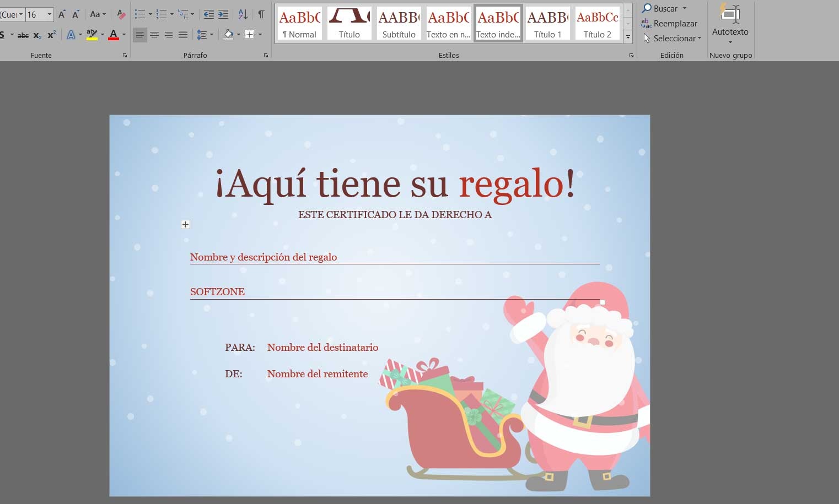
Task: Apply numbered list formatting
Action: (x=162, y=14)
